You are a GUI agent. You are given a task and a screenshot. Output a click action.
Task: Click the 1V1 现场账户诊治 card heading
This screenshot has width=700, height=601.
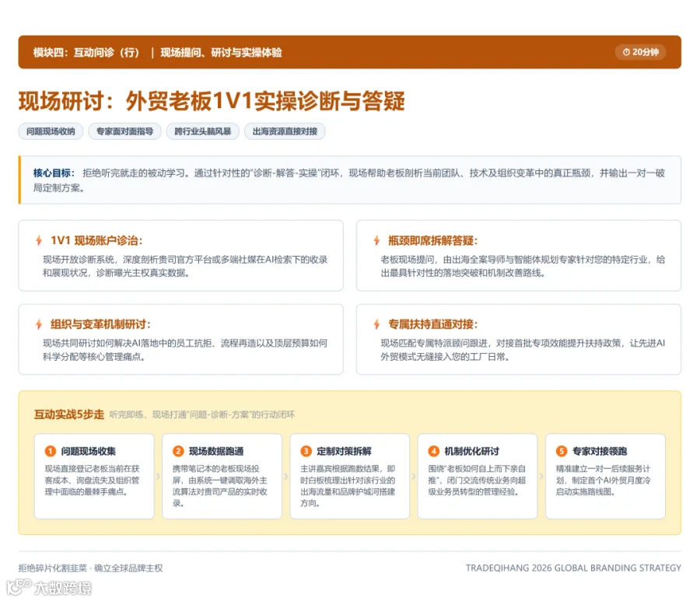pyautogui.click(x=96, y=240)
